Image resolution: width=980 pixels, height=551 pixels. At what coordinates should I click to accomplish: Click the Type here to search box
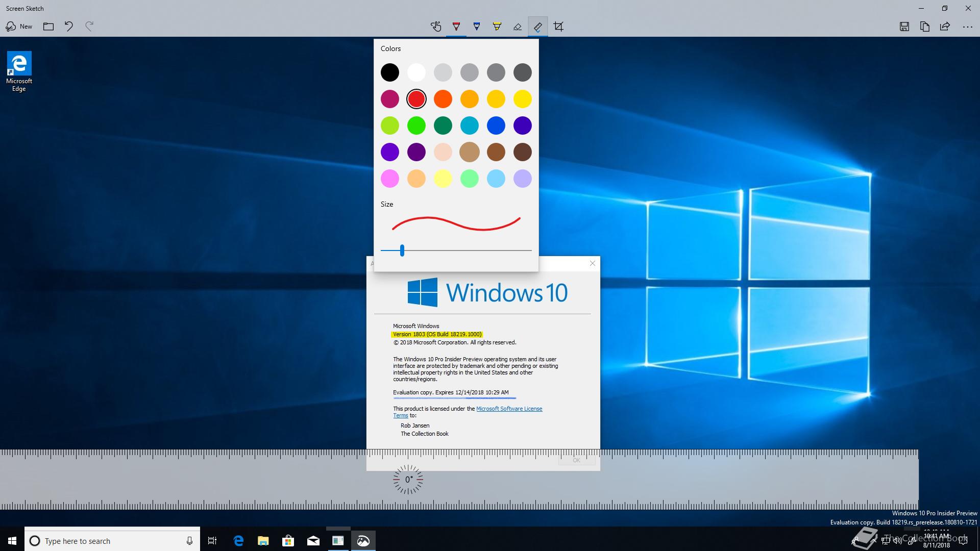click(112, 541)
